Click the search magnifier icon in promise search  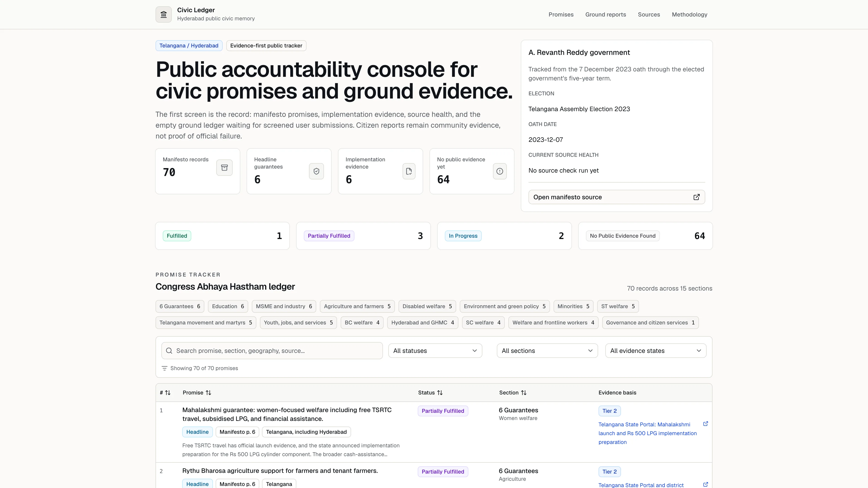(169, 351)
